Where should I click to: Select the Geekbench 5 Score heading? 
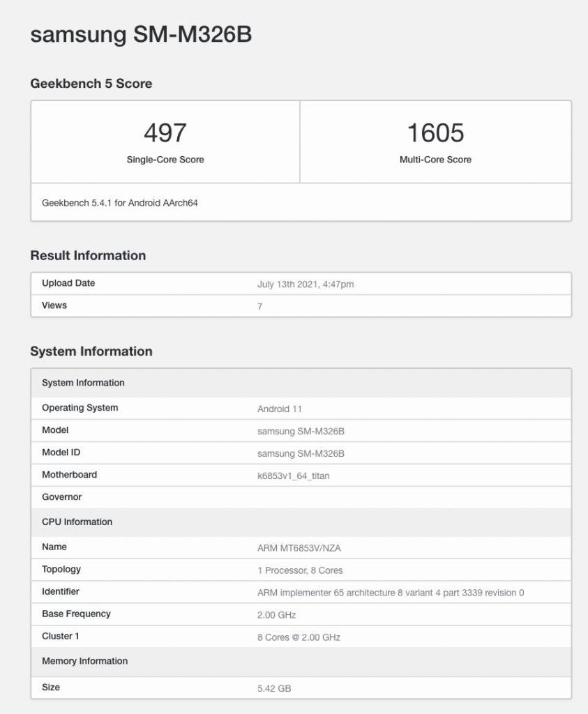click(91, 84)
